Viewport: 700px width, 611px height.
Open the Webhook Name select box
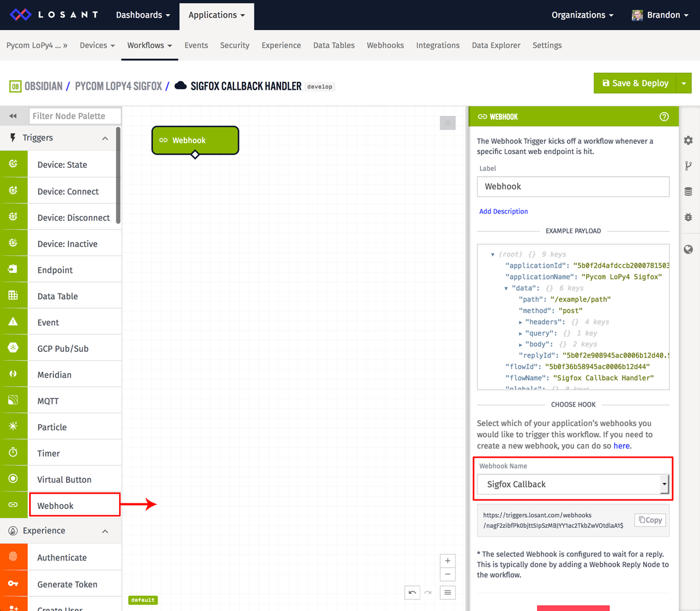(573, 484)
